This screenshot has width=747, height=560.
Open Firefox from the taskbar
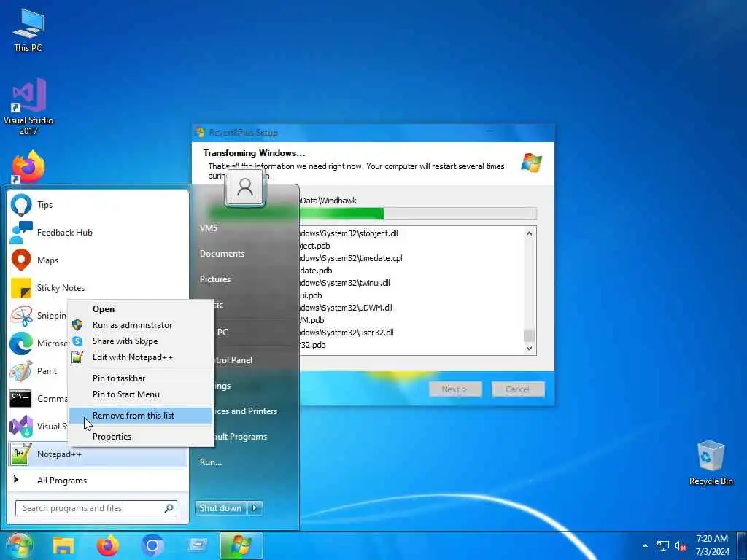108,545
